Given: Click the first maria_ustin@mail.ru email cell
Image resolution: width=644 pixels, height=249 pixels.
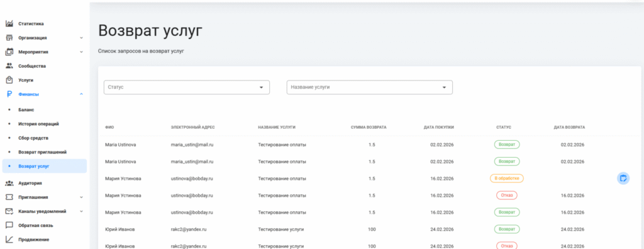Looking at the screenshot, I should pyautogui.click(x=192, y=145).
